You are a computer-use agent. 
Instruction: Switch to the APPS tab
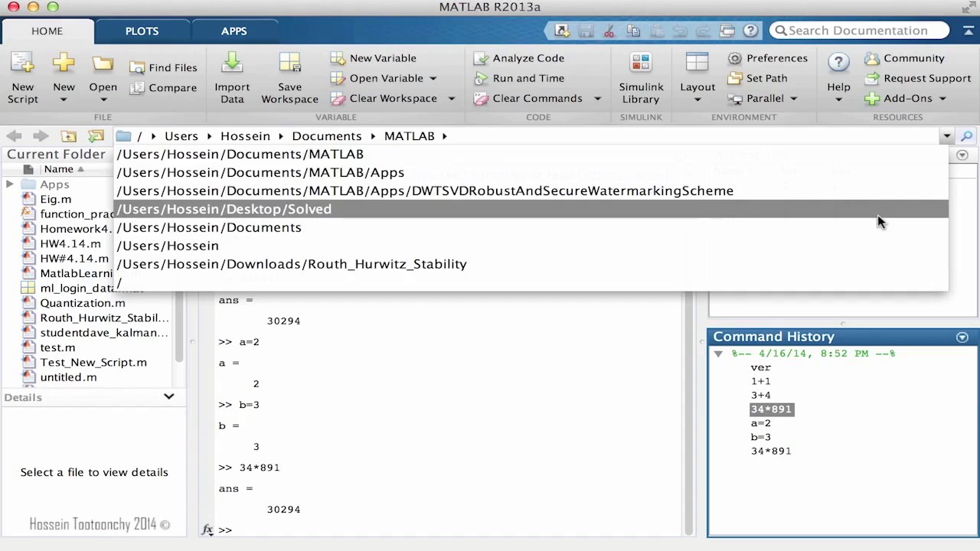point(234,31)
